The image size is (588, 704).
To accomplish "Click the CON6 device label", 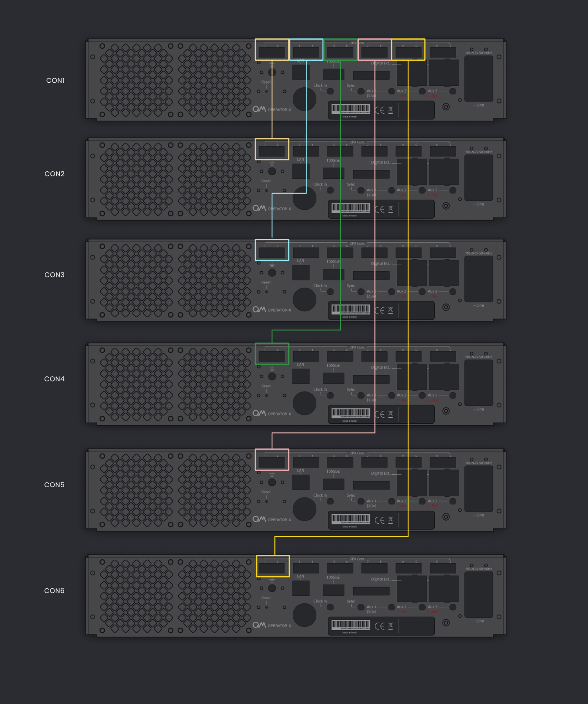I will 54,591.
